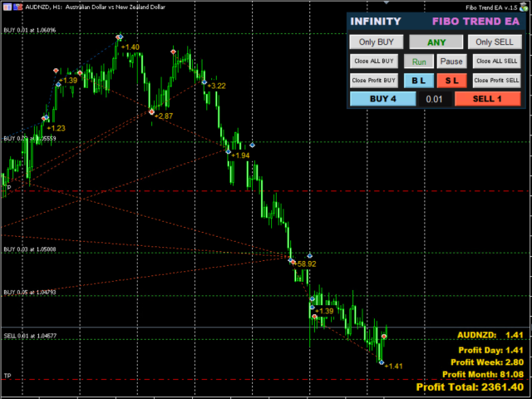
Task: Click the blue trade marker near +3.22 label
Action: [x=203, y=81]
